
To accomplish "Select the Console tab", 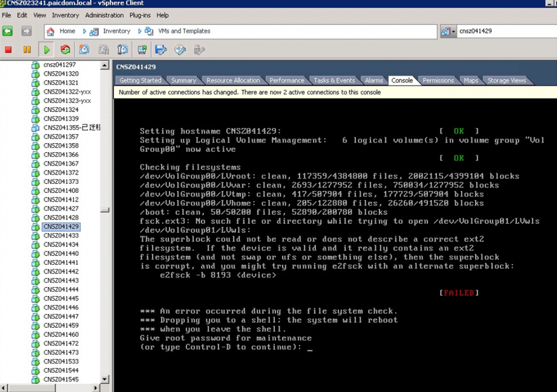I will (402, 80).
